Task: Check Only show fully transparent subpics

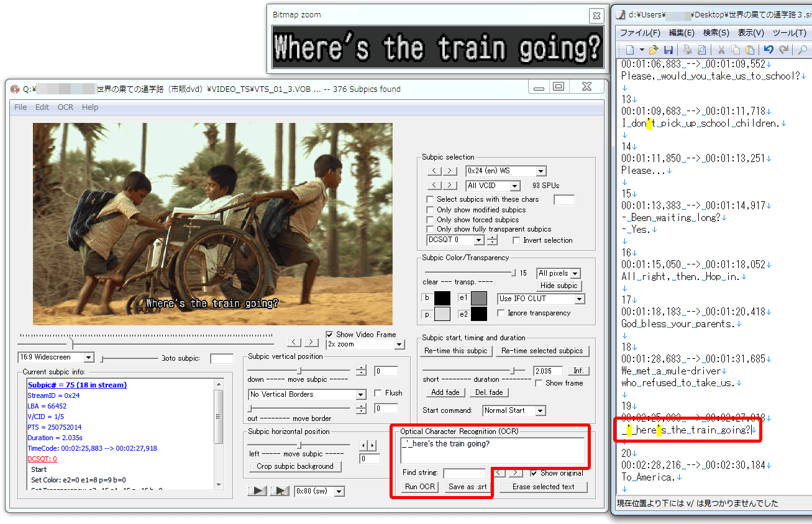Action: coord(430,229)
